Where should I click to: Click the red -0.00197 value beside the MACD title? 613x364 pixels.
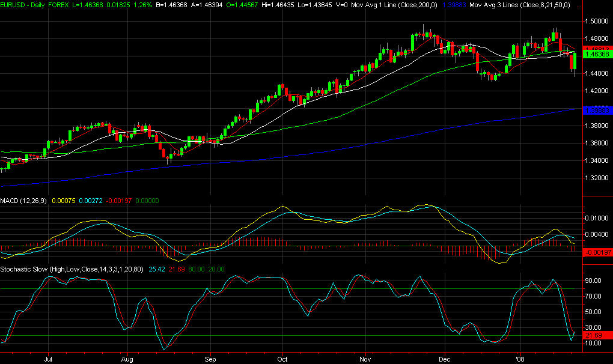(x=119, y=201)
